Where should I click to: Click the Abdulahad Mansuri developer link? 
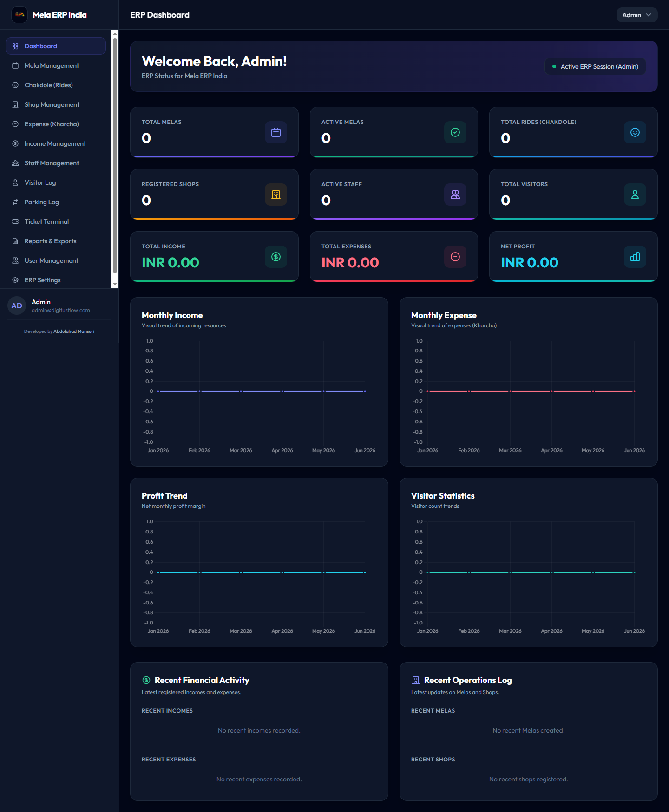tap(74, 331)
